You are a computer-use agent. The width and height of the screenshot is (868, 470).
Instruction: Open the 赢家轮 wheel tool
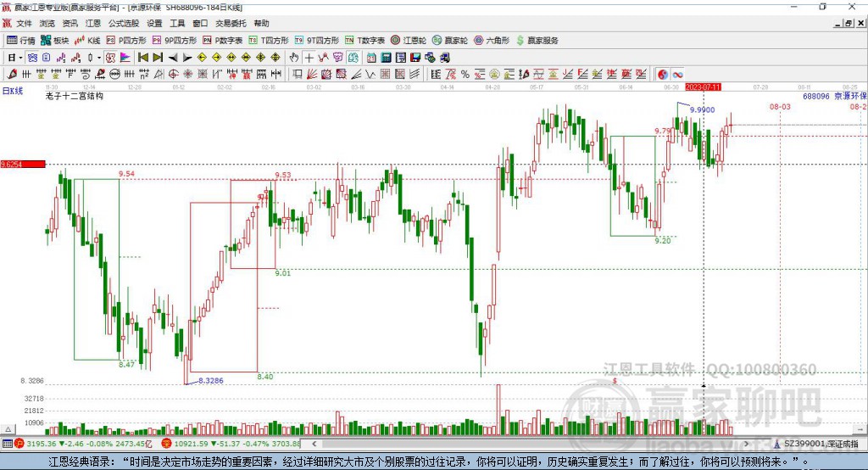(449, 41)
